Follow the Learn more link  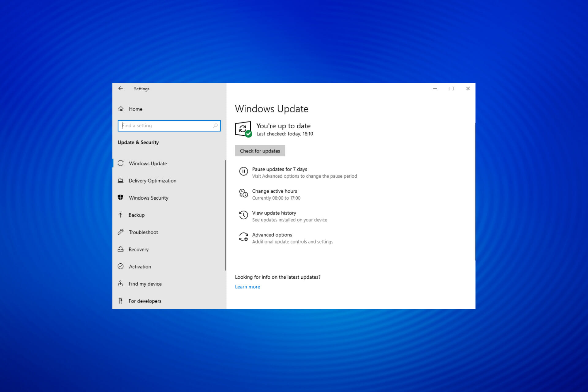pos(247,287)
